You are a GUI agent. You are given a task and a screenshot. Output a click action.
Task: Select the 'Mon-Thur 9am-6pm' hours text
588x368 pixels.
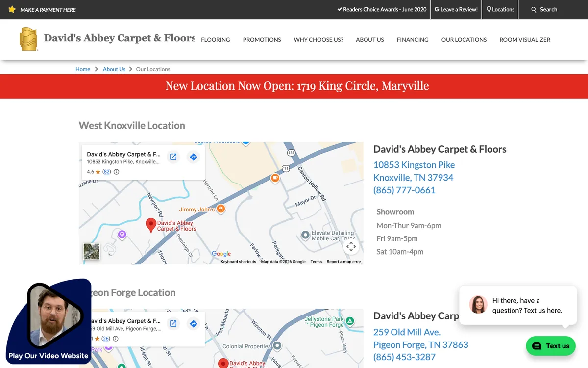[409, 226]
